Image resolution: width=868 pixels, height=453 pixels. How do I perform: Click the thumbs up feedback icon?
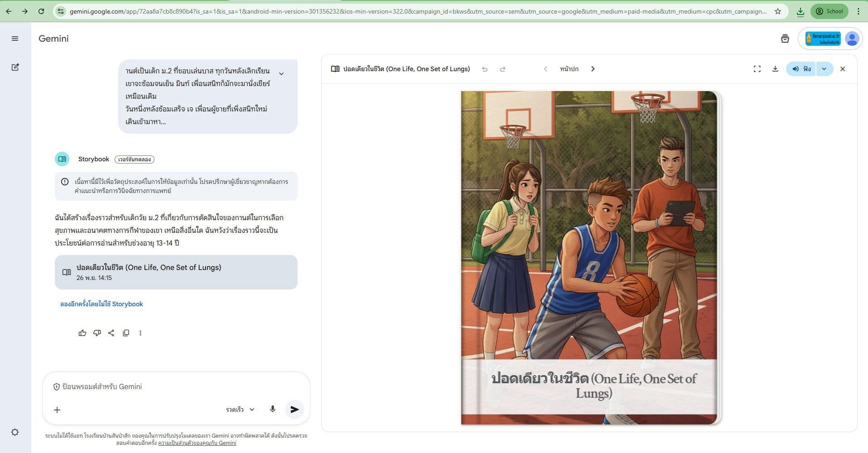coord(82,333)
